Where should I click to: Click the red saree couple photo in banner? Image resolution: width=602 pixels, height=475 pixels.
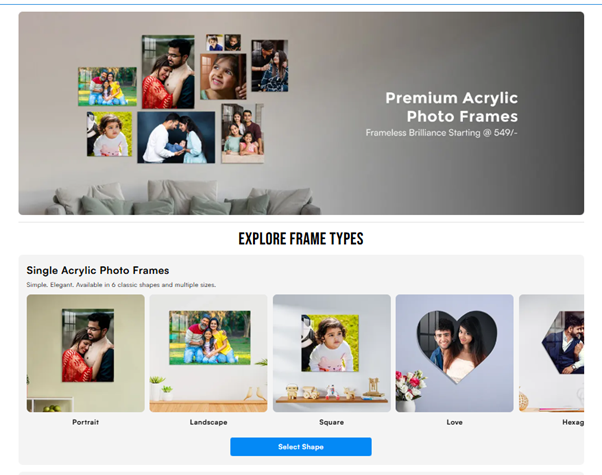point(167,72)
